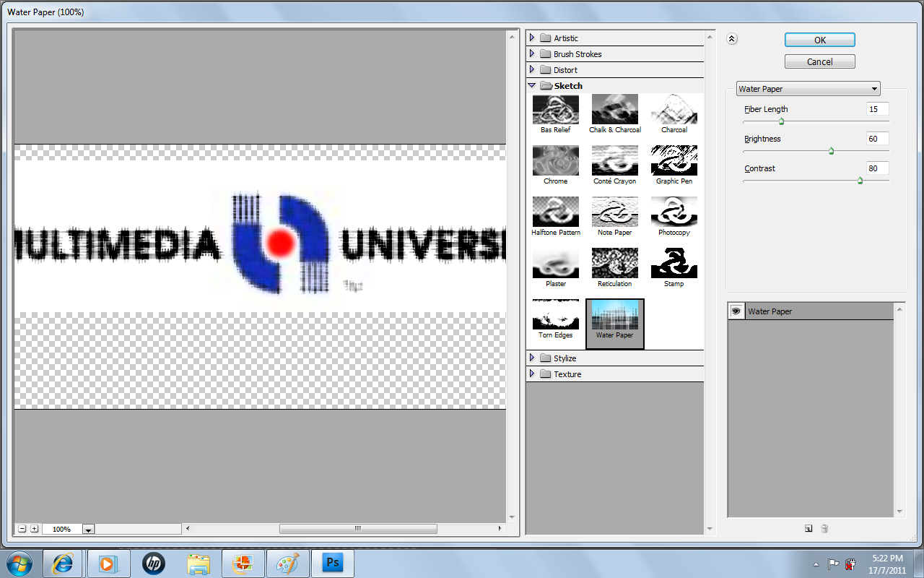The image size is (924, 578).
Task: Click the preview vertical scroll down arrow
Action: click(x=513, y=517)
